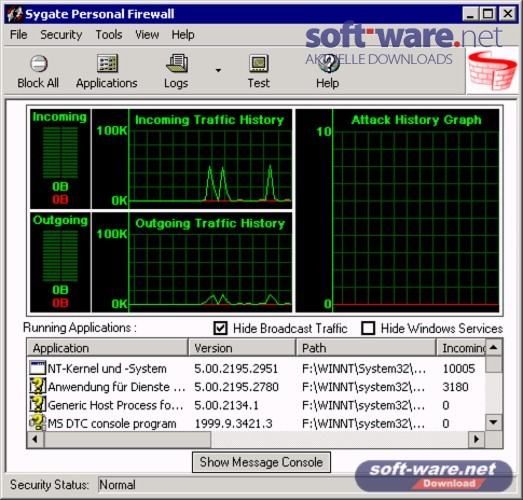Click the Sygate title bar app icon
The image size is (523, 500).
(15, 14)
